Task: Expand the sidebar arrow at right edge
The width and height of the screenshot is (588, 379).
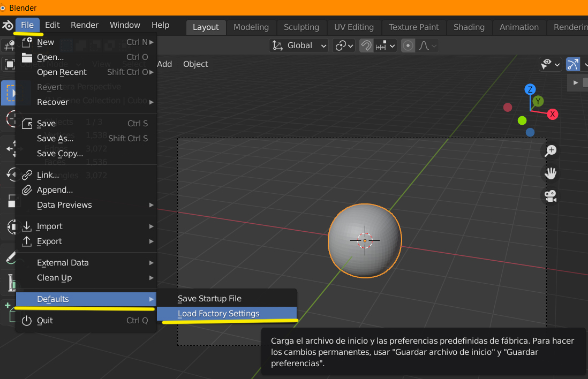Action: pos(576,82)
